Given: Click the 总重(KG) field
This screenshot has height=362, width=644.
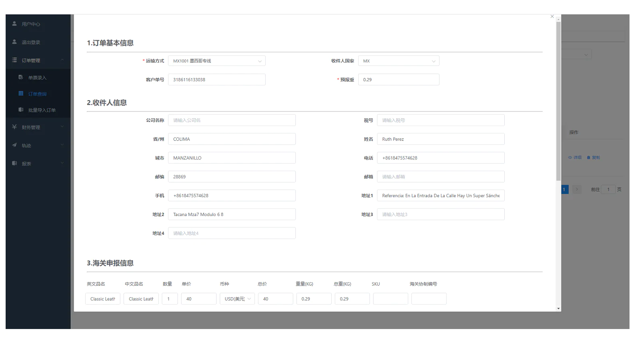Looking at the screenshot, I should (x=352, y=299).
